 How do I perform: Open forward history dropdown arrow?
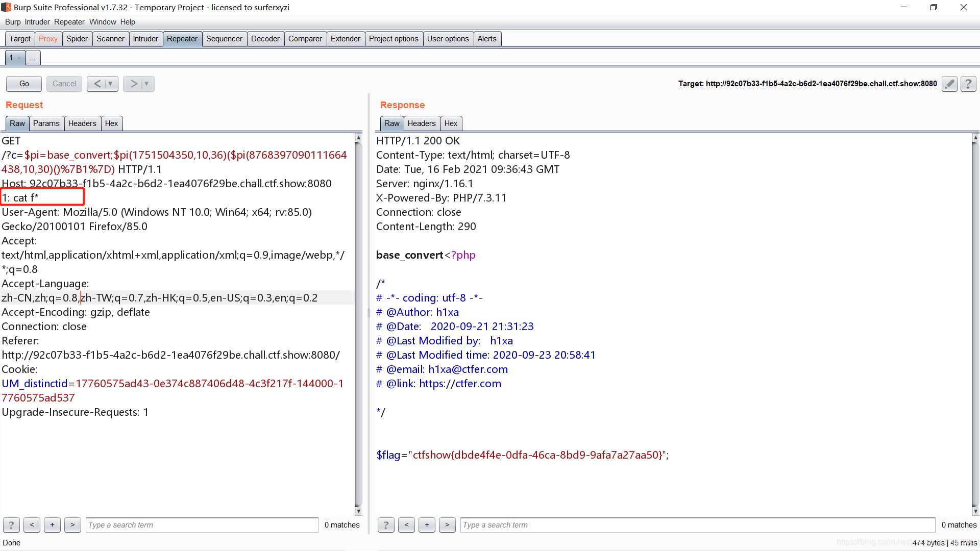(x=146, y=84)
